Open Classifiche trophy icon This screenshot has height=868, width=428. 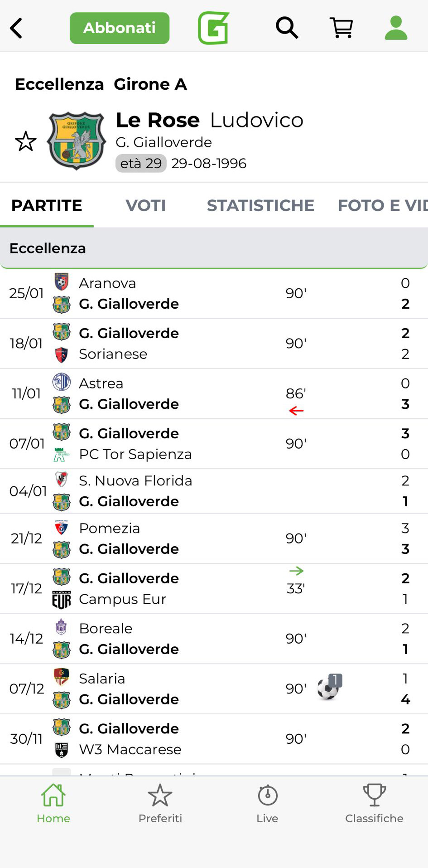click(374, 803)
